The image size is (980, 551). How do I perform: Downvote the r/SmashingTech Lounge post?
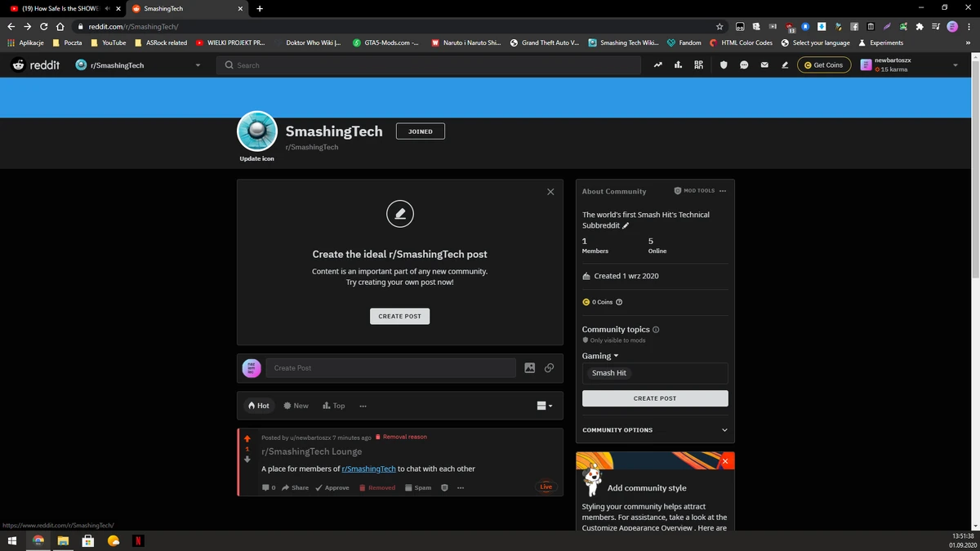pos(247,460)
